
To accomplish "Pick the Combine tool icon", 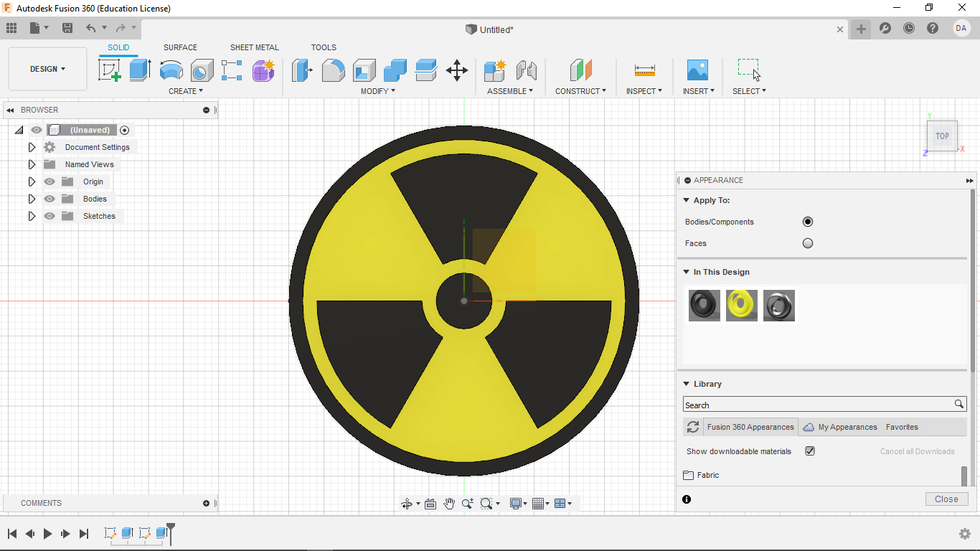I will [395, 70].
